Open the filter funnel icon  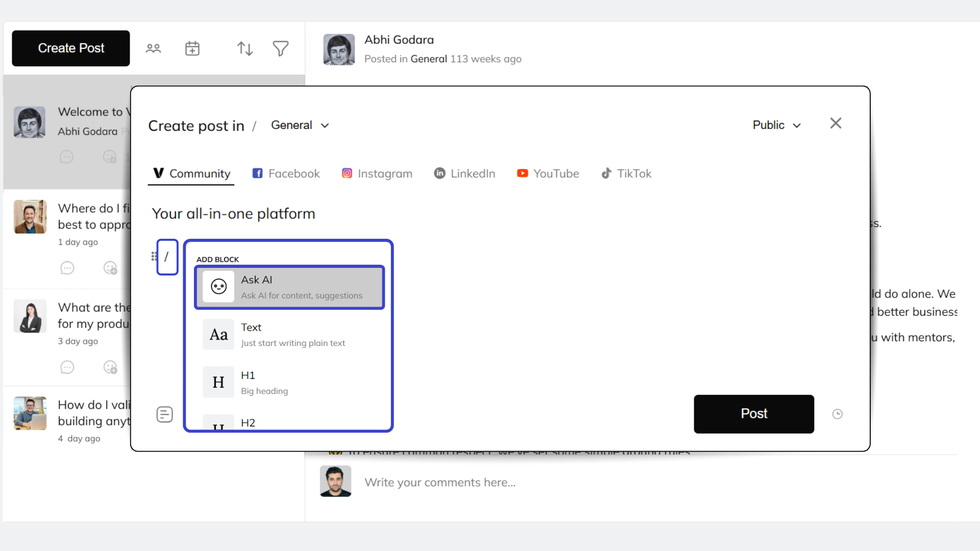coord(280,48)
